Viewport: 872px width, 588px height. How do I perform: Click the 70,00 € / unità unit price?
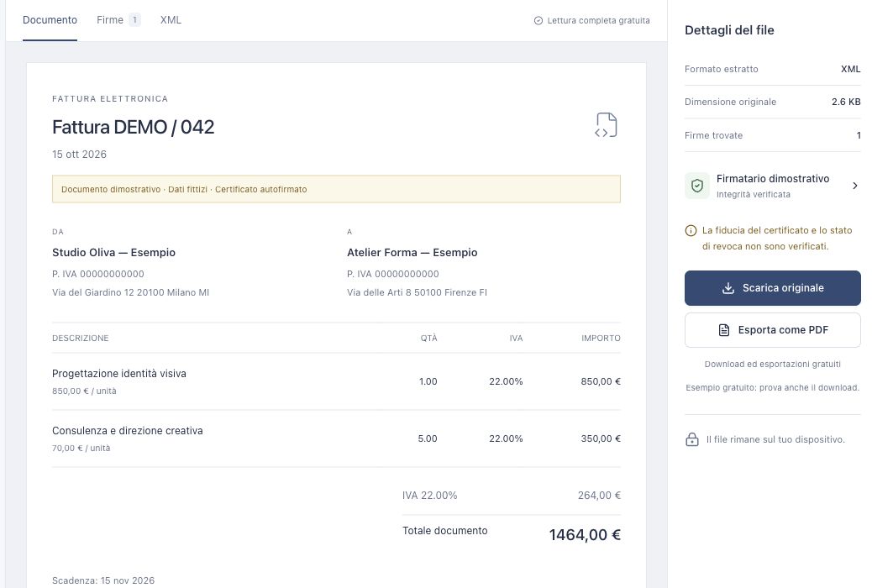click(81, 449)
